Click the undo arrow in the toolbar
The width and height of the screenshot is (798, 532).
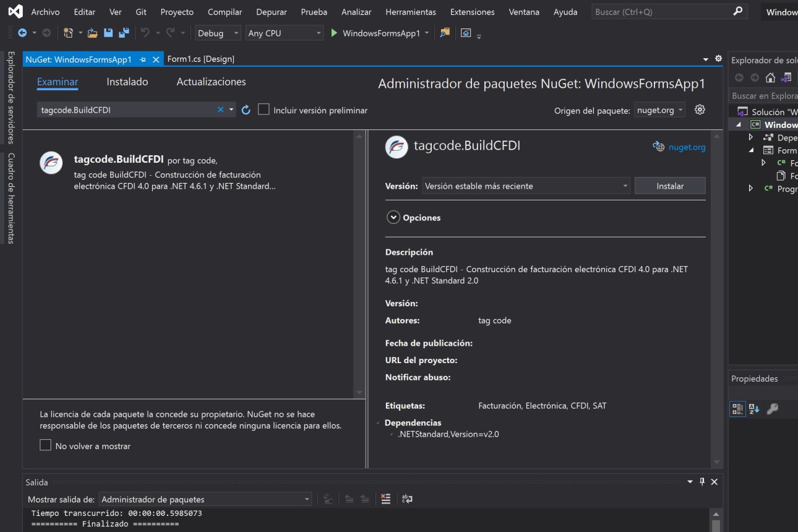[145, 33]
